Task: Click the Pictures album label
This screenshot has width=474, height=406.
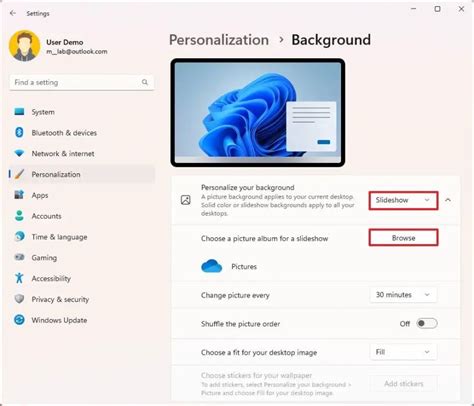Action: point(244,266)
